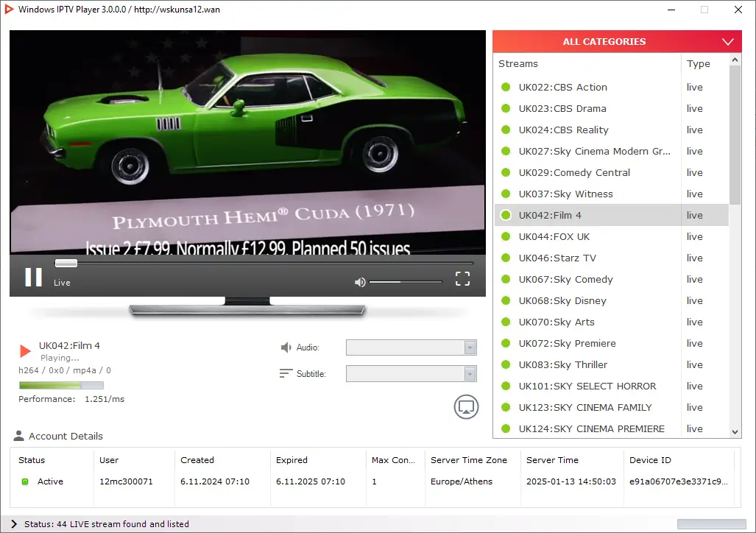Select the UK037:Sky Witness stream
The height and width of the screenshot is (533, 756).
pos(612,194)
